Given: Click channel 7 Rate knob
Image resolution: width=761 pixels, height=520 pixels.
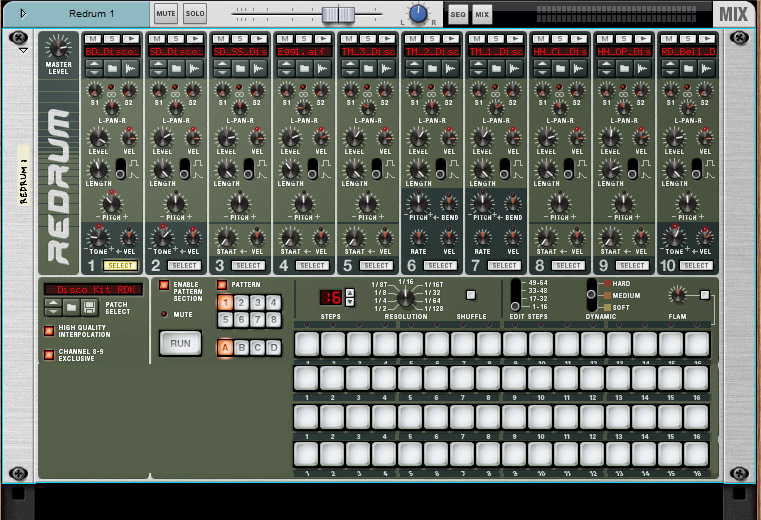Looking at the screenshot, I should pos(482,237).
